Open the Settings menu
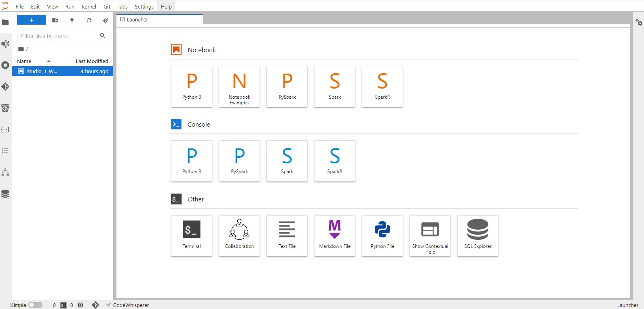 (x=144, y=6)
